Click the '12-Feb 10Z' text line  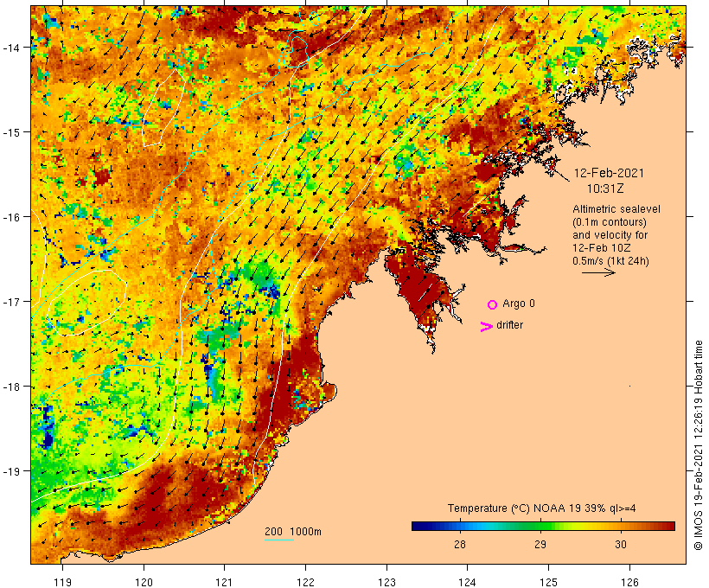pos(602,248)
